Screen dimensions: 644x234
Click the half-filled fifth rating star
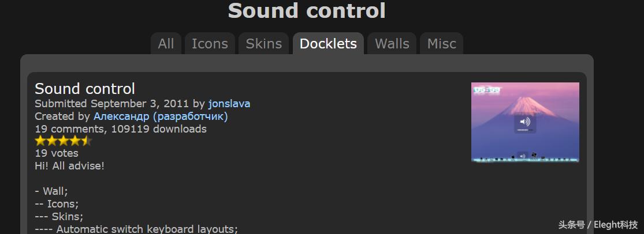tap(86, 141)
